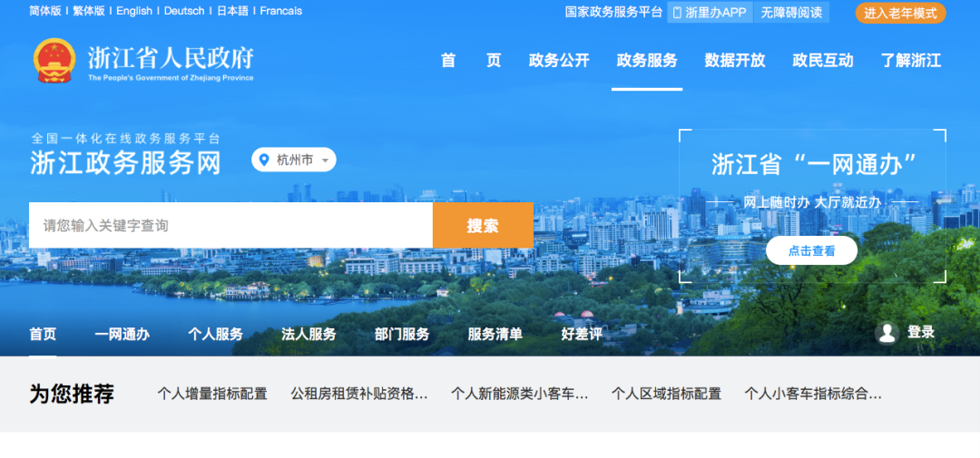Image resolution: width=980 pixels, height=458 pixels.
Task: Open the 杭州市 city selector dropdown arrow
Action: pyautogui.click(x=325, y=161)
